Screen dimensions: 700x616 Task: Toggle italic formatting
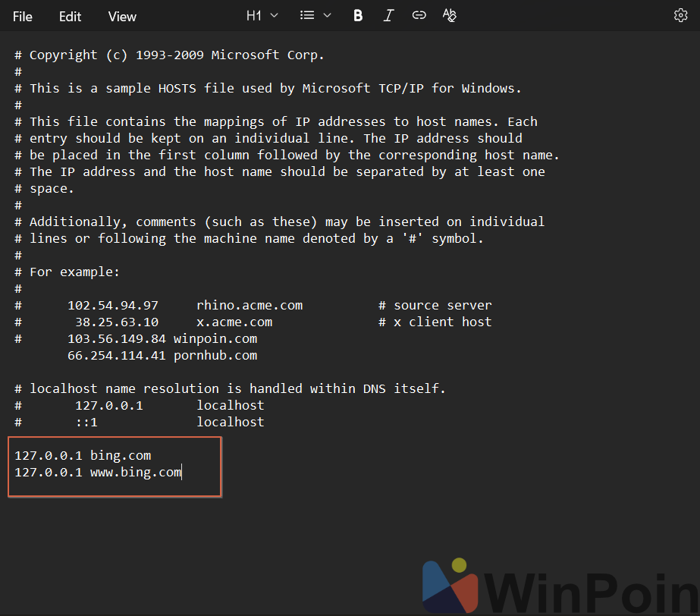click(x=388, y=16)
